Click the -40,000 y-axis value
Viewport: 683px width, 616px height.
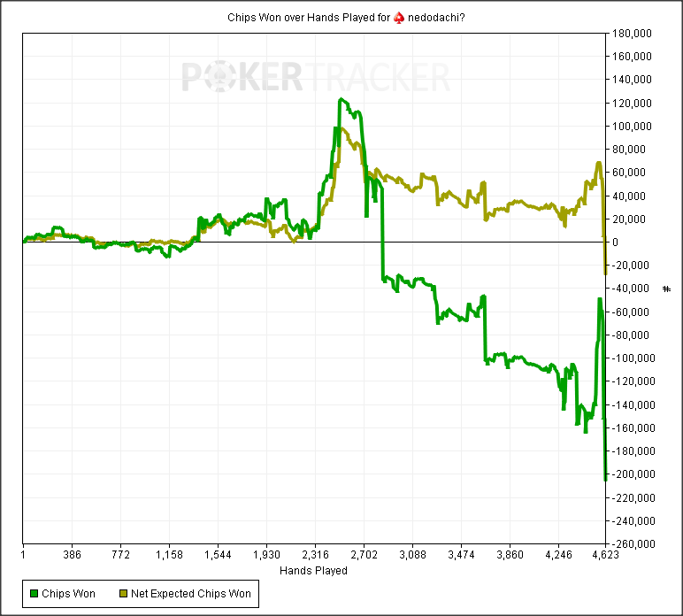[x=630, y=289]
